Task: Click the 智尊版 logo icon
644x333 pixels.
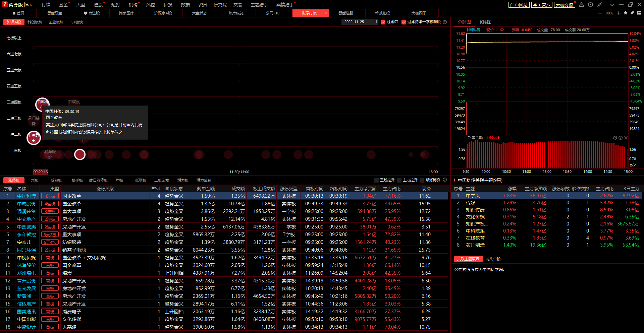Action: (x=5, y=4)
